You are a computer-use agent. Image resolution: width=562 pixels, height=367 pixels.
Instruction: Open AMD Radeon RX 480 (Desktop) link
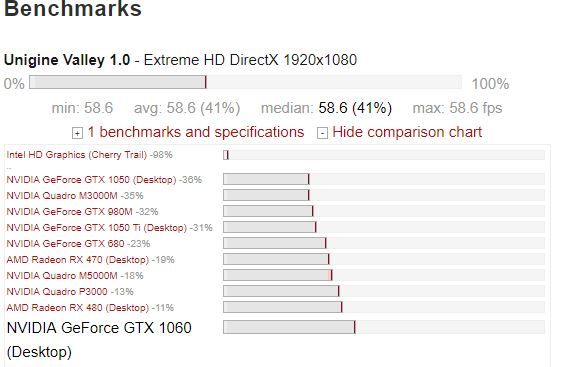[x=77, y=308]
